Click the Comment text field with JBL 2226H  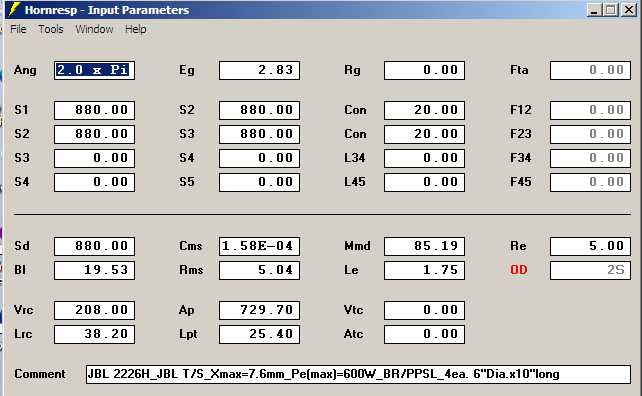358,374
